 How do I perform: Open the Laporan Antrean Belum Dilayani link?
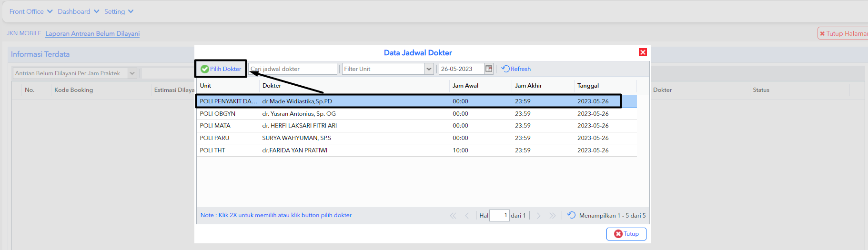pyautogui.click(x=92, y=34)
